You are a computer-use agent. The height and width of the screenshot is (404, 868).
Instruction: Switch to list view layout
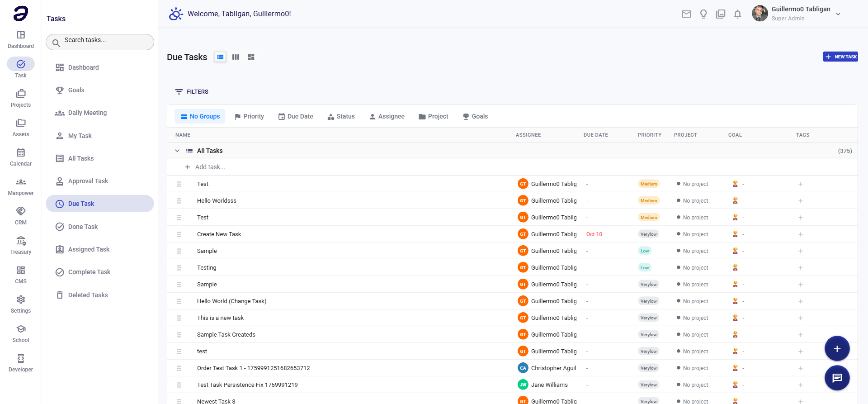220,57
